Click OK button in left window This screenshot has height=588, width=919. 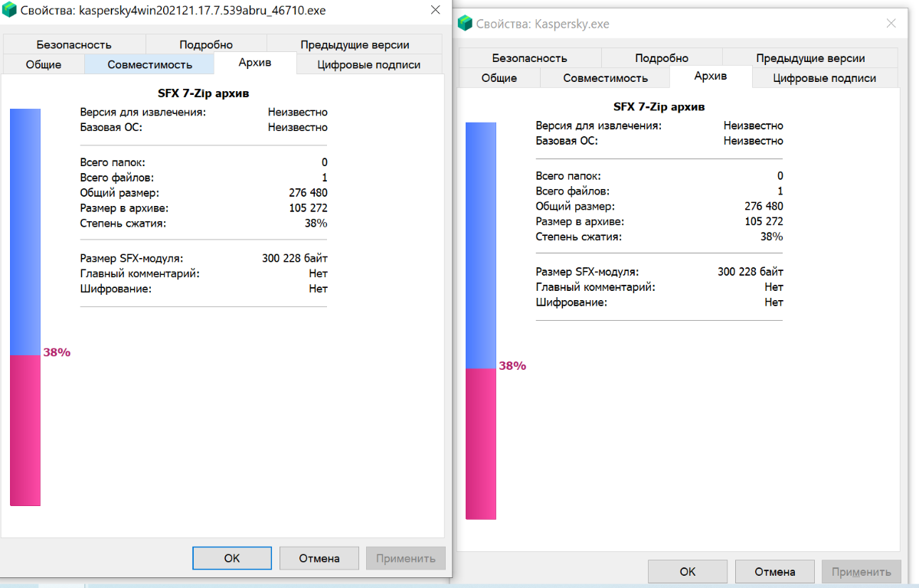click(232, 558)
